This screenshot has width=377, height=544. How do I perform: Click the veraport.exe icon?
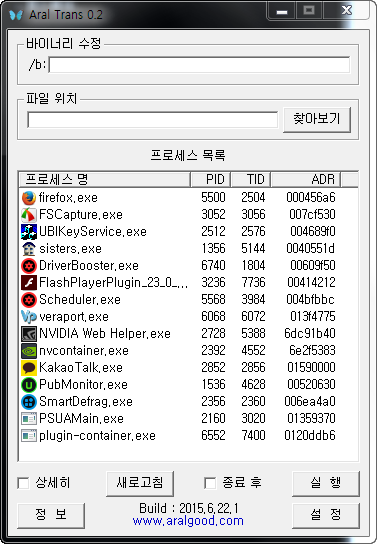[x=29, y=317]
